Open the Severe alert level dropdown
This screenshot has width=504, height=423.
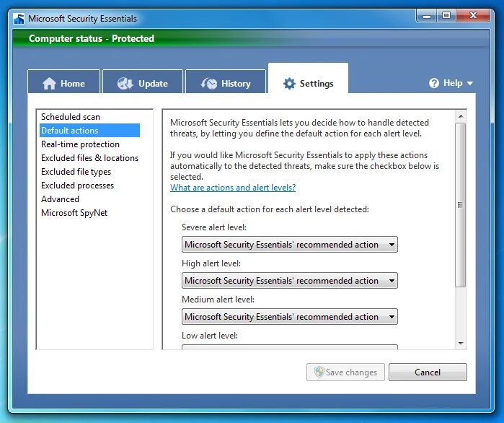pyautogui.click(x=290, y=245)
